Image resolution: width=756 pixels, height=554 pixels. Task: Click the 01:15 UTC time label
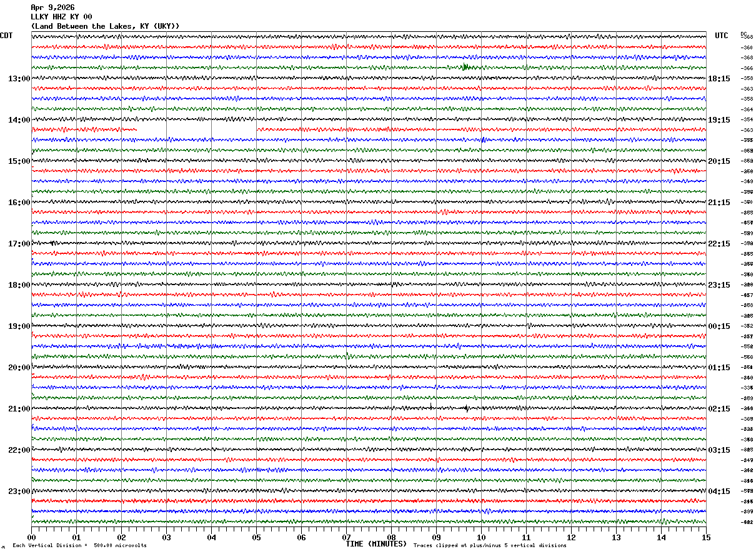(719, 368)
